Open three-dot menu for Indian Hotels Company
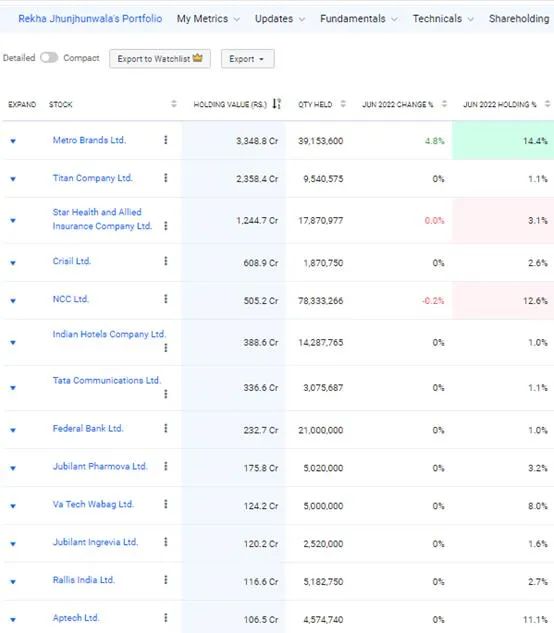 click(166, 348)
